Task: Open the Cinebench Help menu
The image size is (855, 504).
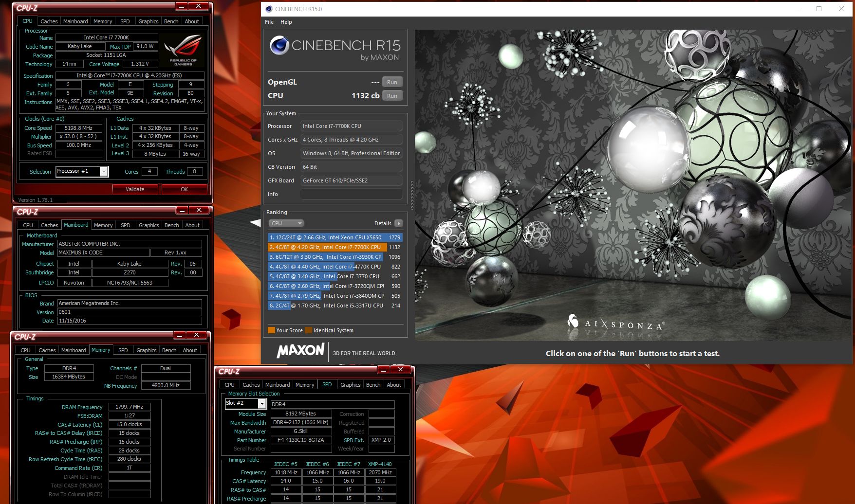Action: (286, 22)
